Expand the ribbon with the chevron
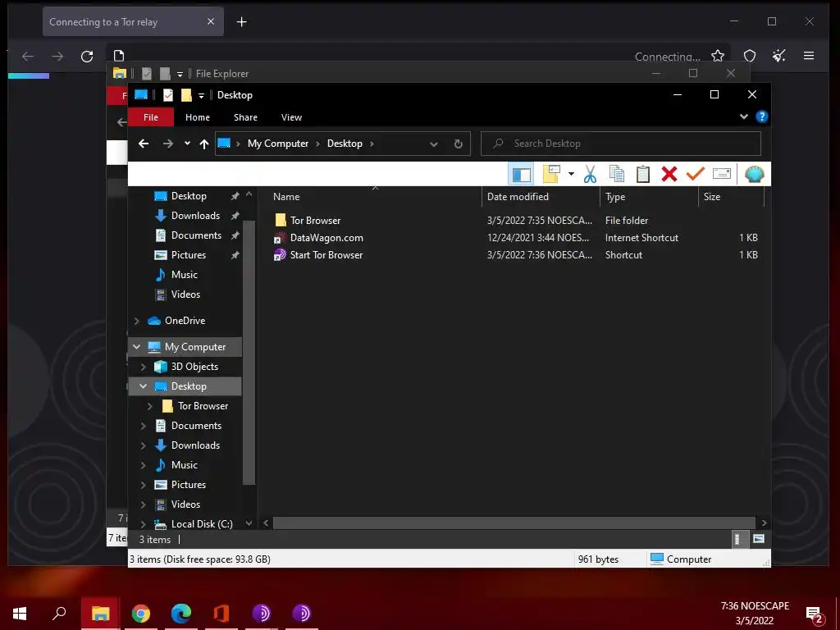 coord(743,116)
